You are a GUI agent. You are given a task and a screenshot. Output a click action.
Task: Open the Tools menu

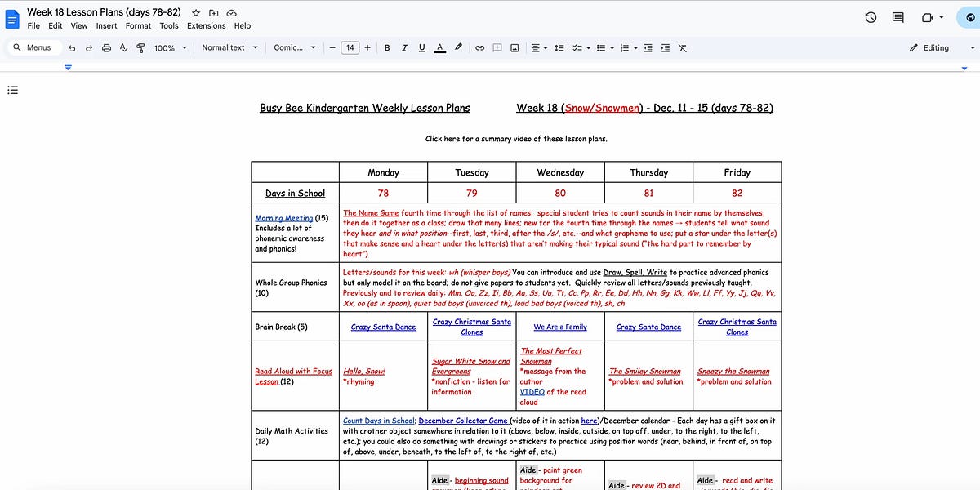[x=168, y=25]
